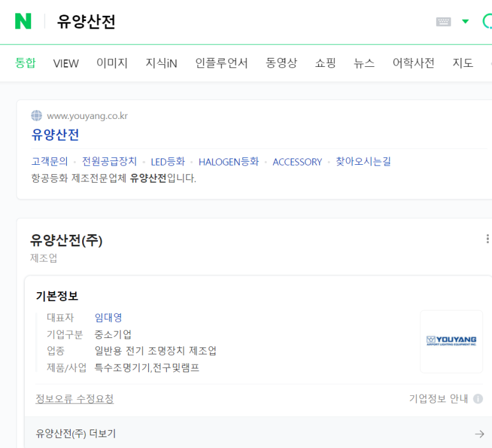Click the 정보오류 수정요청 link

tap(74, 399)
